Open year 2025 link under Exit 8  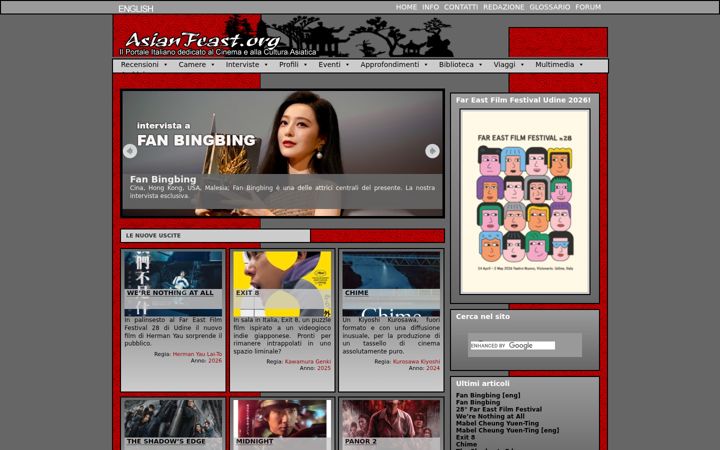(x=324, y=368)
